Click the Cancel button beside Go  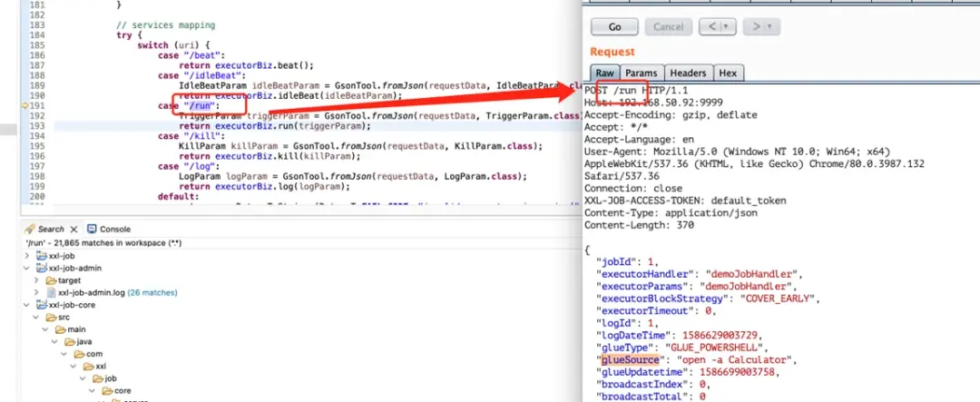pos(668,27)
